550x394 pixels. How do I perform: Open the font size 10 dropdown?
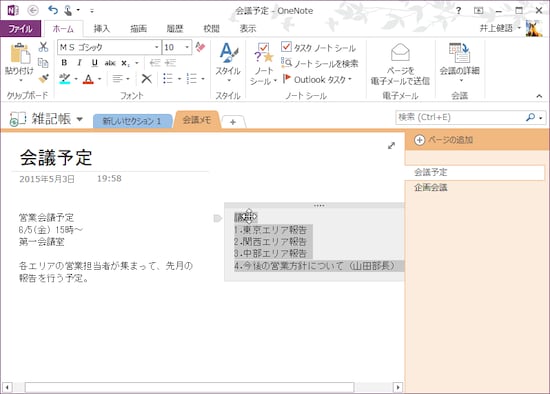[187, 47]
